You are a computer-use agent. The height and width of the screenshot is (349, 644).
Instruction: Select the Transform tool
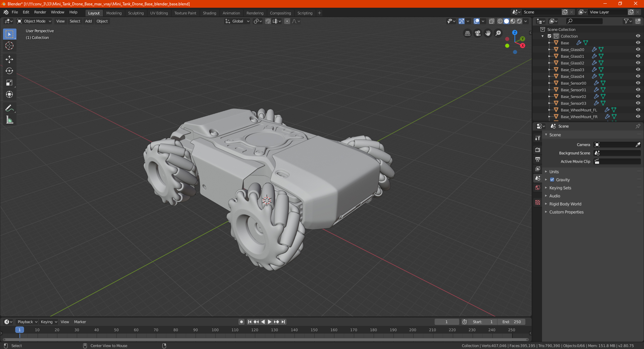[9, 95]
